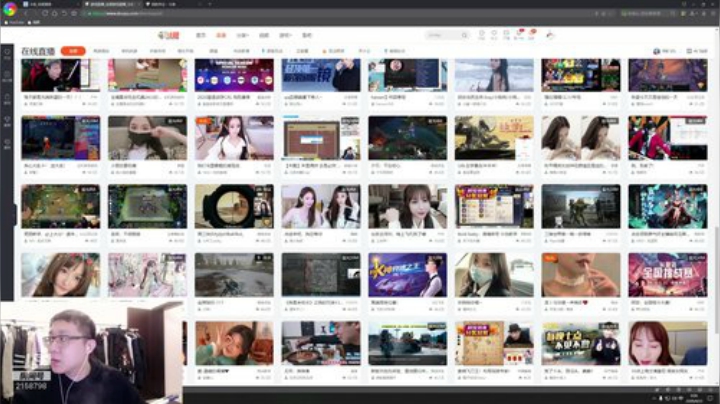Expand the third header navigation item with dropdown arrow
720x404 pixels.
pyautogui.click(x=242, y=35)
